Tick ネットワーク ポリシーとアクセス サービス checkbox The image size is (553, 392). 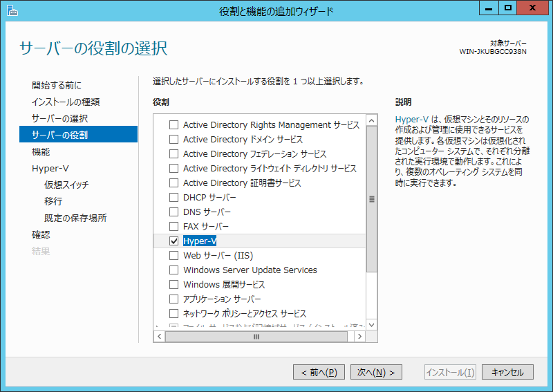click(x=174, y=313)
